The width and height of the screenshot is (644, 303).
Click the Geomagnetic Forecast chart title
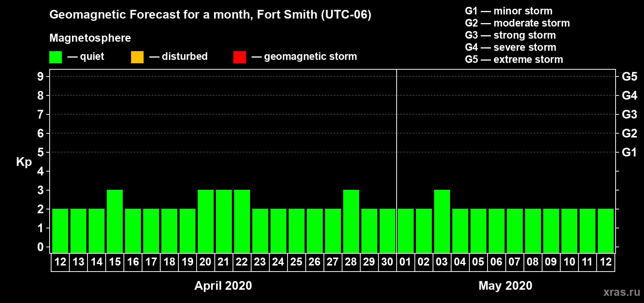210,15
